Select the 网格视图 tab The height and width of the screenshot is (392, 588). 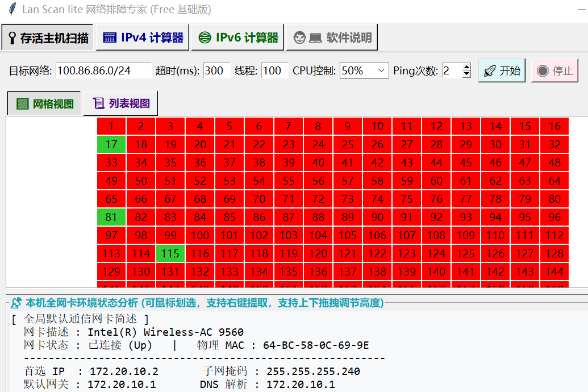pos(44,103)
